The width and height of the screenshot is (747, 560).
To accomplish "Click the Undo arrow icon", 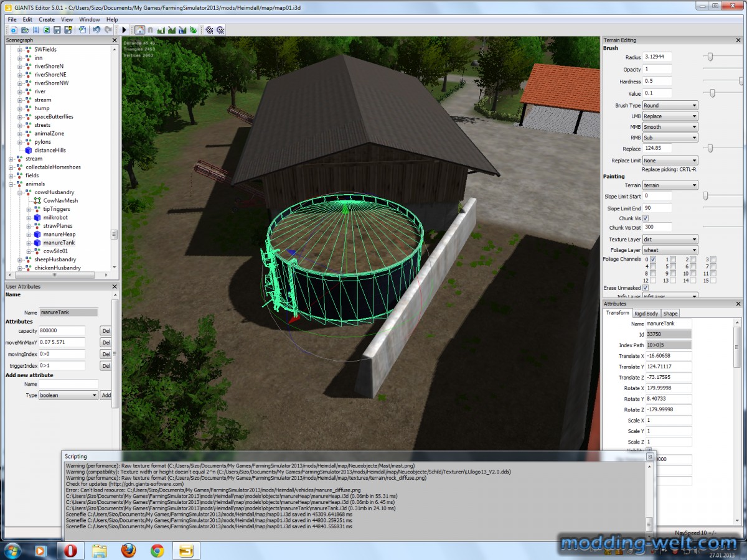I will coord(96,30).
